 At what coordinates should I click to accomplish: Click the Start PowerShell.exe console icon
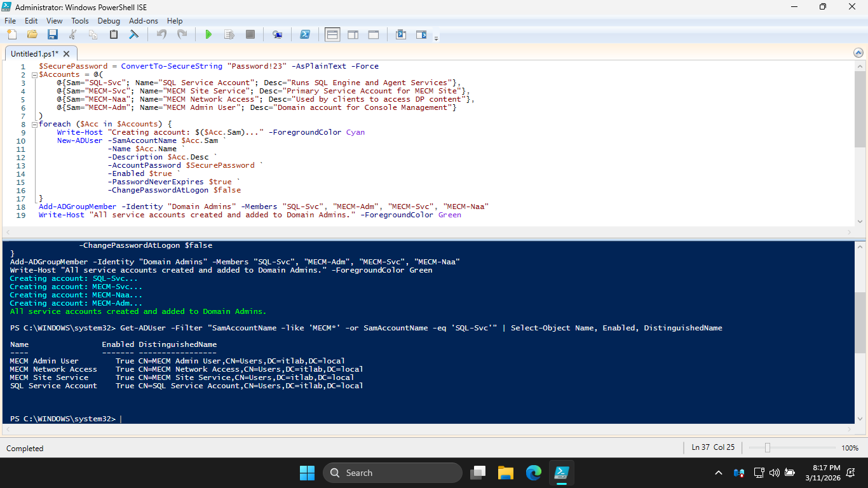tap(305, 34)
